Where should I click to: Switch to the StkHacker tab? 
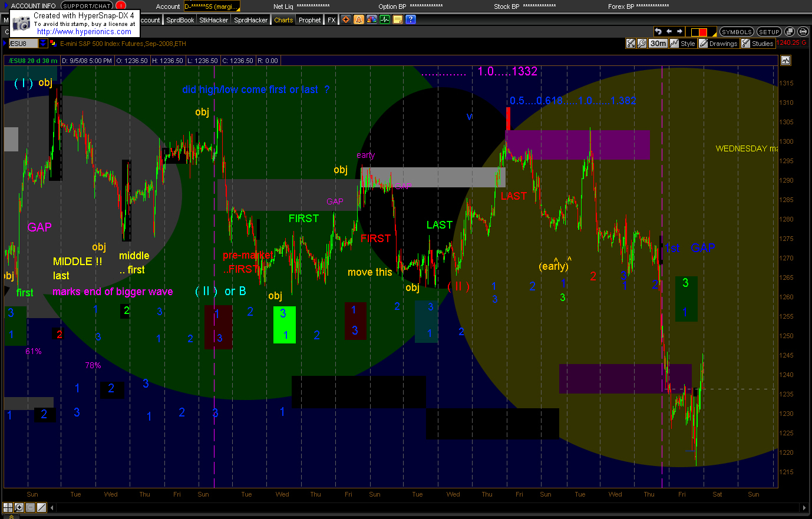click(x=214, y=20)
